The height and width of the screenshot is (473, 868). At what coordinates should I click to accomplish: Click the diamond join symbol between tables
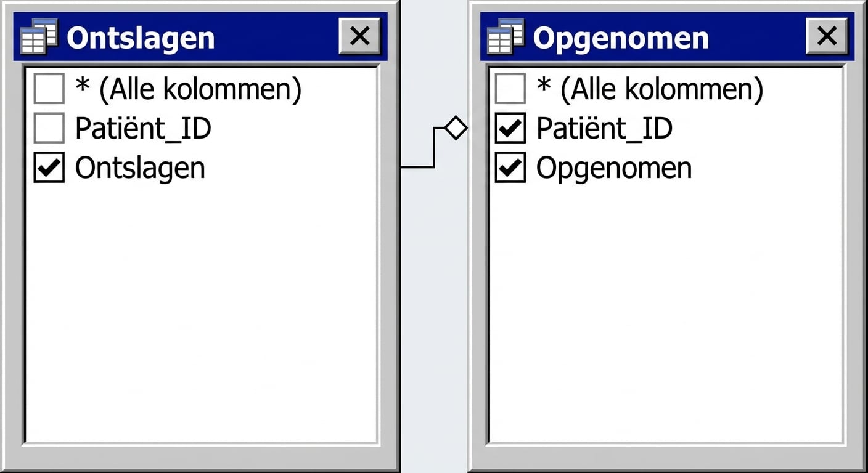(x=456, y=128)
